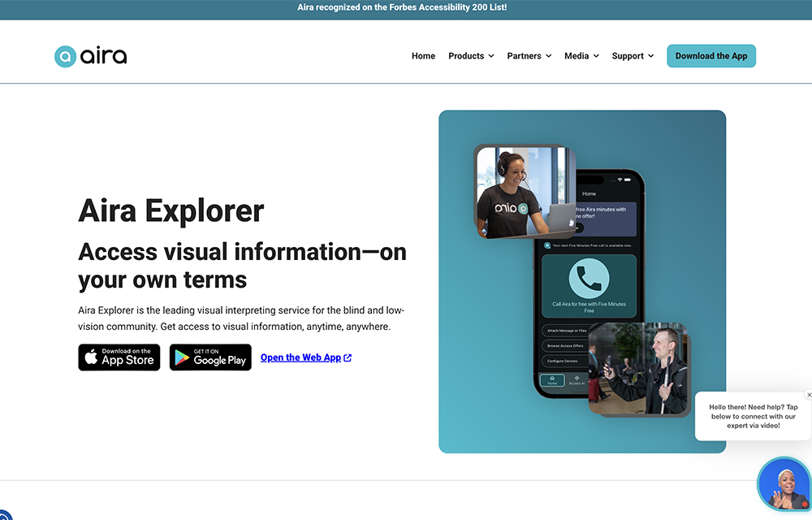Expand the Support dropdown menu

[x=633, y=56]
